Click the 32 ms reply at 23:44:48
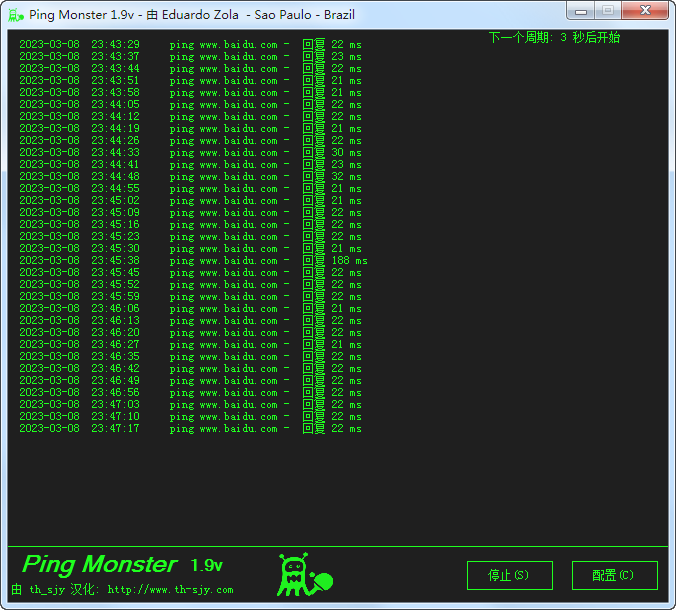The image size is (676, 610). click(346, 177)
